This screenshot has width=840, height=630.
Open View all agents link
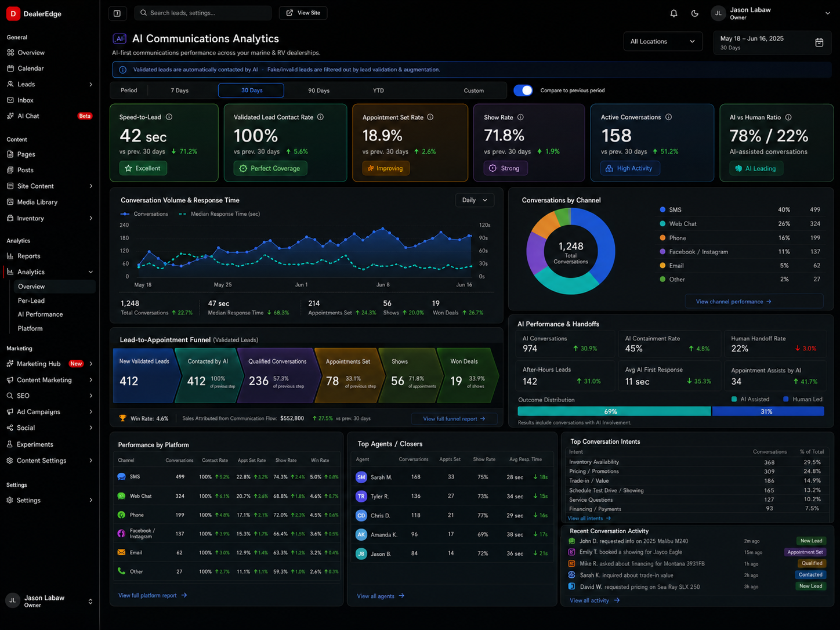tap(381, 596)
